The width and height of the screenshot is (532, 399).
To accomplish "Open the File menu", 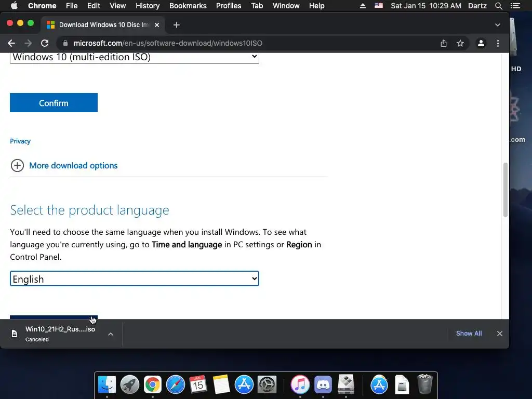I will pos(72,6).
